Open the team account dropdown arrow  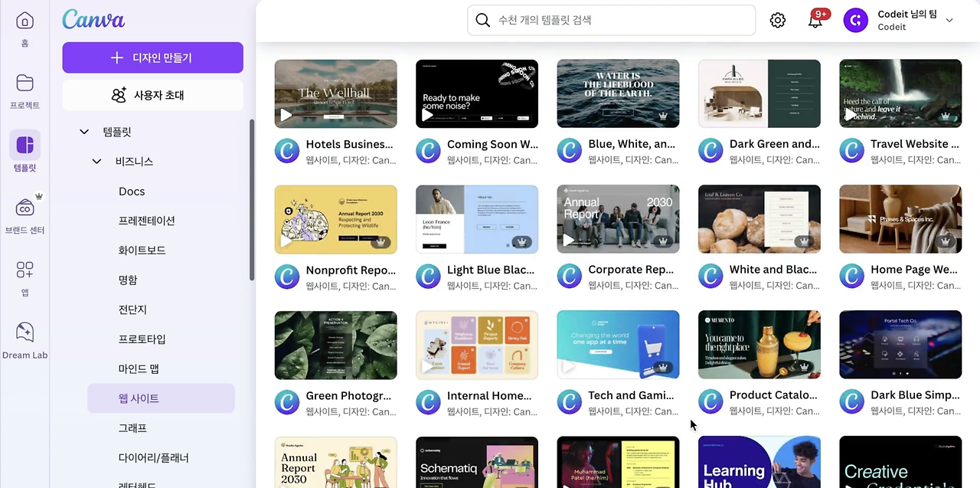point(949,21)
